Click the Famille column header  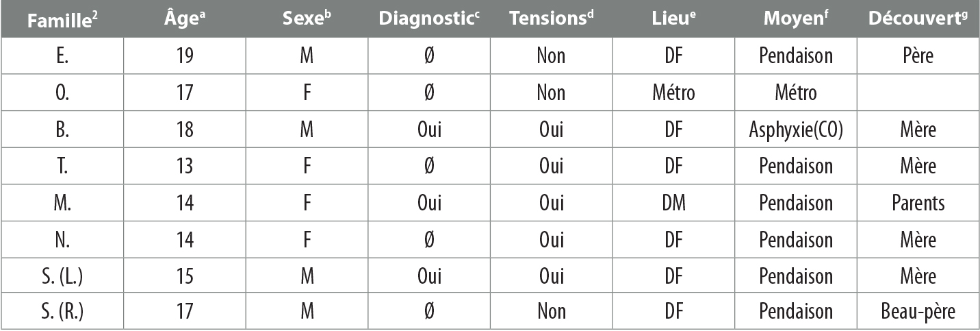[61, 20]
